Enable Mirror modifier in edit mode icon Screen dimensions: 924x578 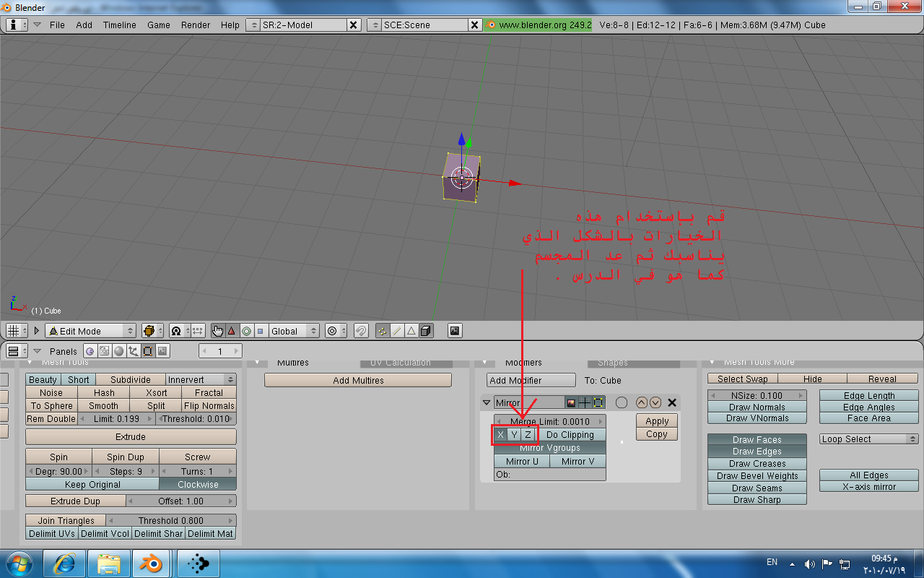598,402
